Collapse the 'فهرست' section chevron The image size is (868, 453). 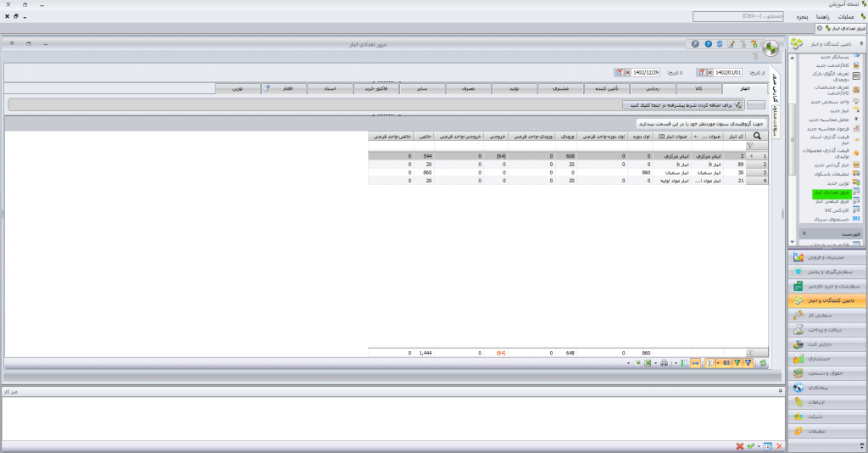(x=804, y=233)
